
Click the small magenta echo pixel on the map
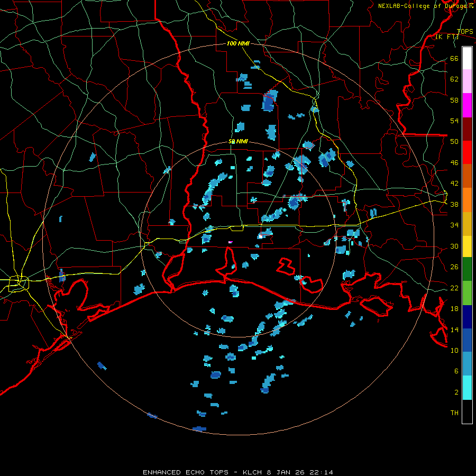(x=231, y=242)
